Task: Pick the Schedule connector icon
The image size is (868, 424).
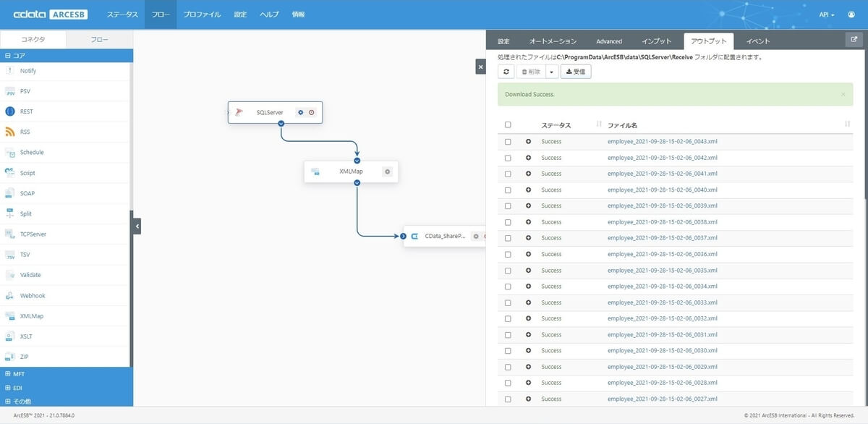Action: pos(10,153)
